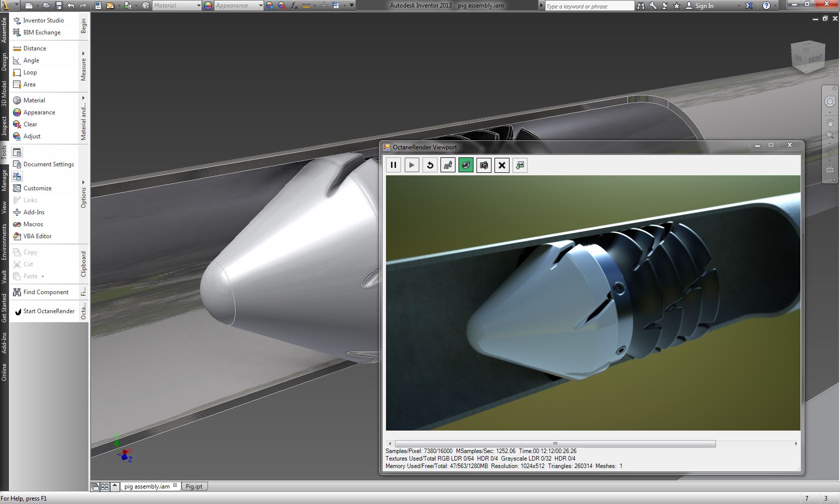Viewport: 840px width, 504px height.
Task: Open the Help question mark icon
Action: (x=766, y=5)
